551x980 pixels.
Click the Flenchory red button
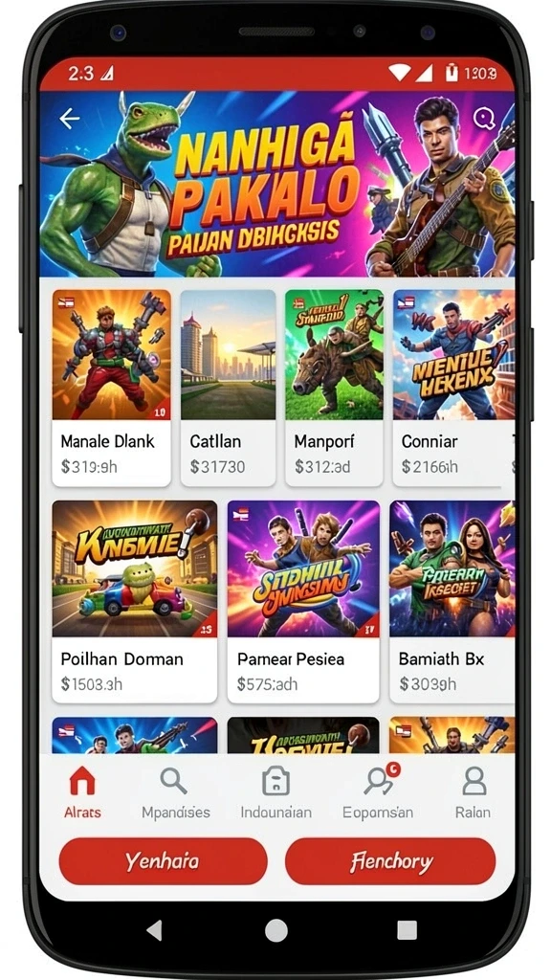[x=390, y=862]
